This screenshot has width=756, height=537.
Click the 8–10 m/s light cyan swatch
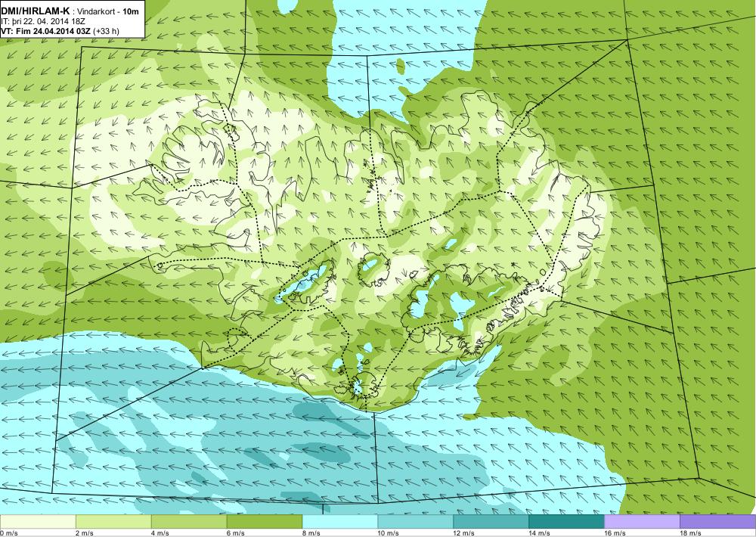340,522
